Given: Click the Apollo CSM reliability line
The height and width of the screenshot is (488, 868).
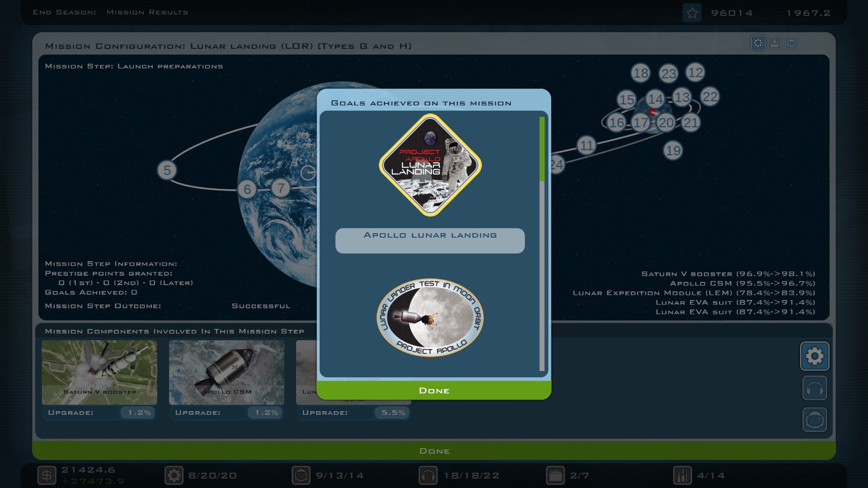Looking at the screenshot, I should (742, 283).
